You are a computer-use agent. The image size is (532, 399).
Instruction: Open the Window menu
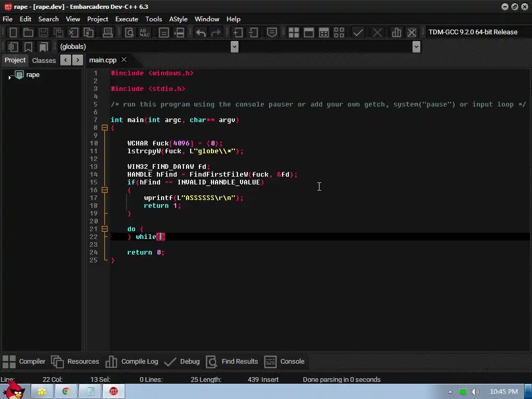(x=207, y=19)
